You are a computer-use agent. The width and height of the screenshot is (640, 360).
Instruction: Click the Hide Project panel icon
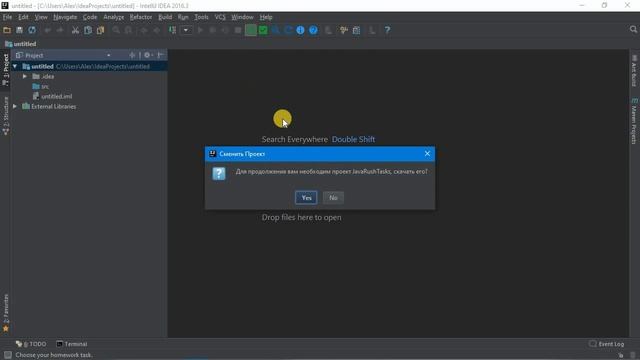(x=160, y=55)
